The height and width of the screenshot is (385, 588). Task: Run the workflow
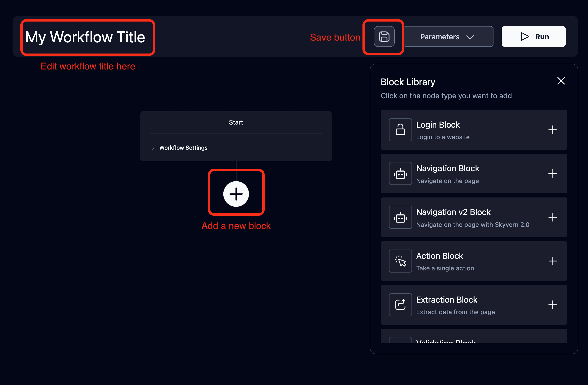(534, 36)
